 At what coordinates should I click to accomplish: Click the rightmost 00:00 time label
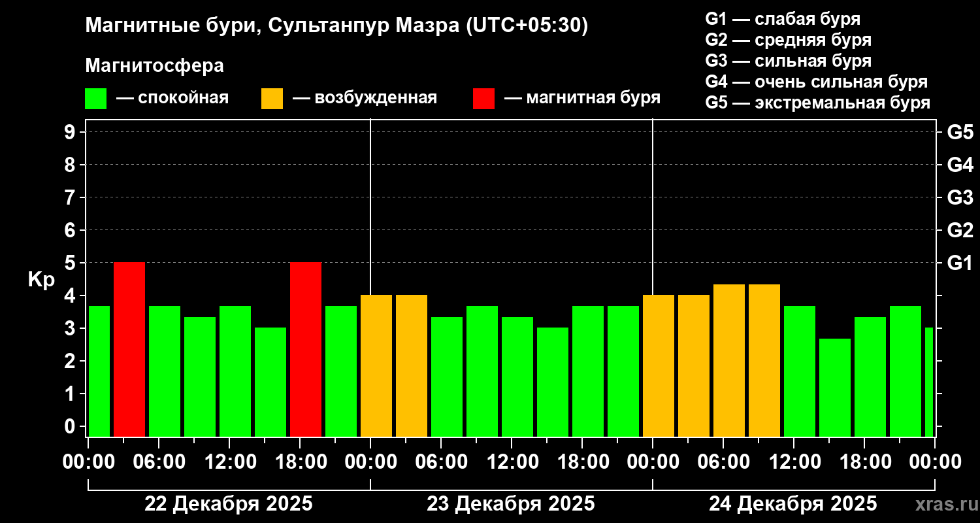[935, 462]
